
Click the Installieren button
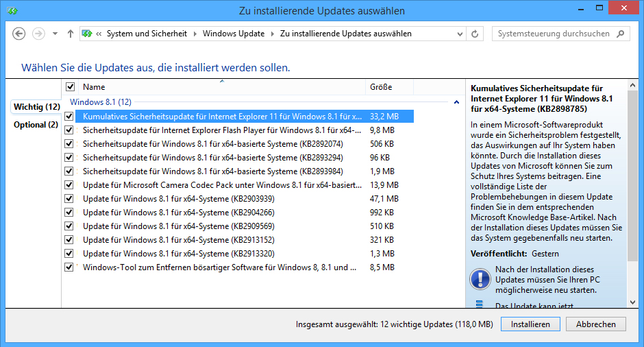point(530,324)
